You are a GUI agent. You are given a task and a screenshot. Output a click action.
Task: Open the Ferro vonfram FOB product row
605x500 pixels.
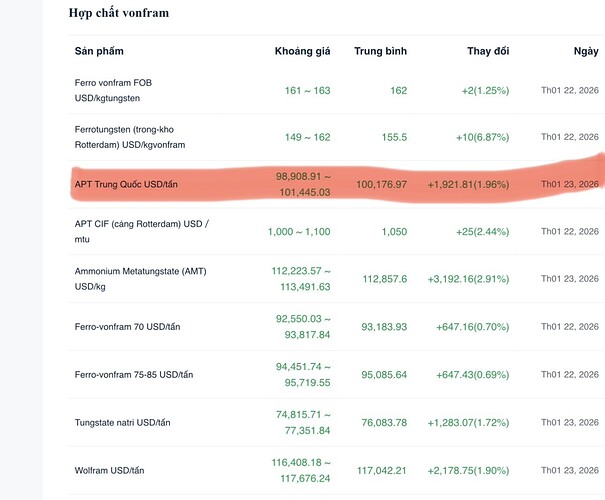click(x=118, y=90)
